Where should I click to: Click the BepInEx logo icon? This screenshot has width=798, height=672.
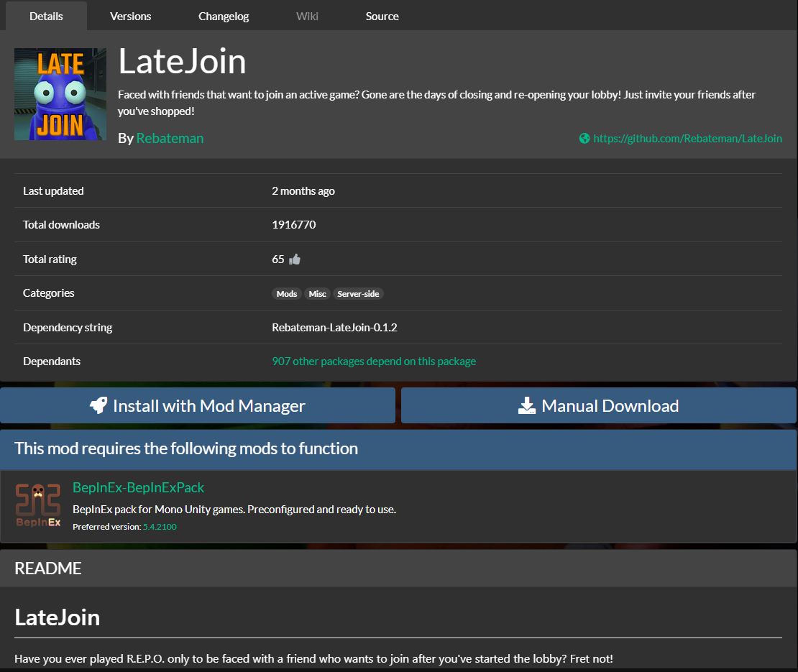point(38,505)
